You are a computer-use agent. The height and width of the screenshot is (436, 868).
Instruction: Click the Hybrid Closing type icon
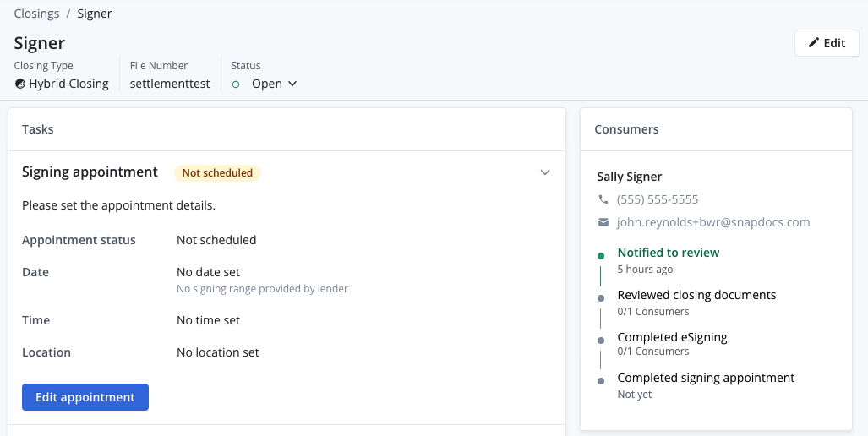(x=20, y=84)
